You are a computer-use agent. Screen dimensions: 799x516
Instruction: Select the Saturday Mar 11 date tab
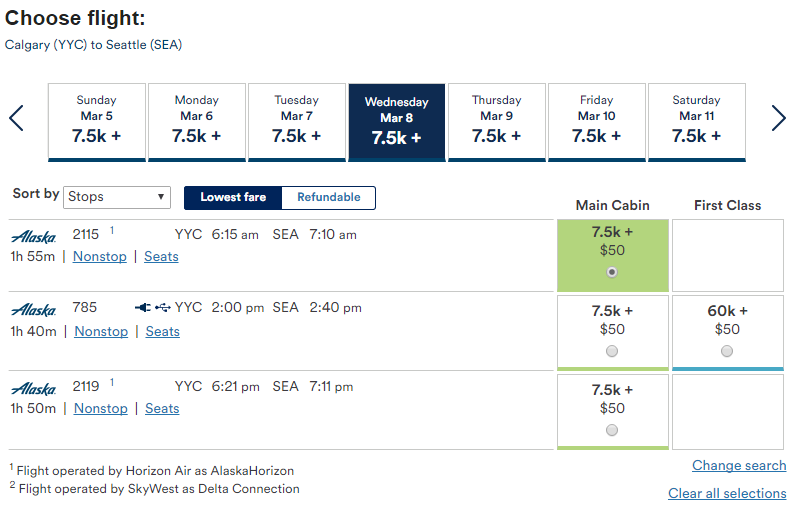pyautogui.click(x=697, y=122)
